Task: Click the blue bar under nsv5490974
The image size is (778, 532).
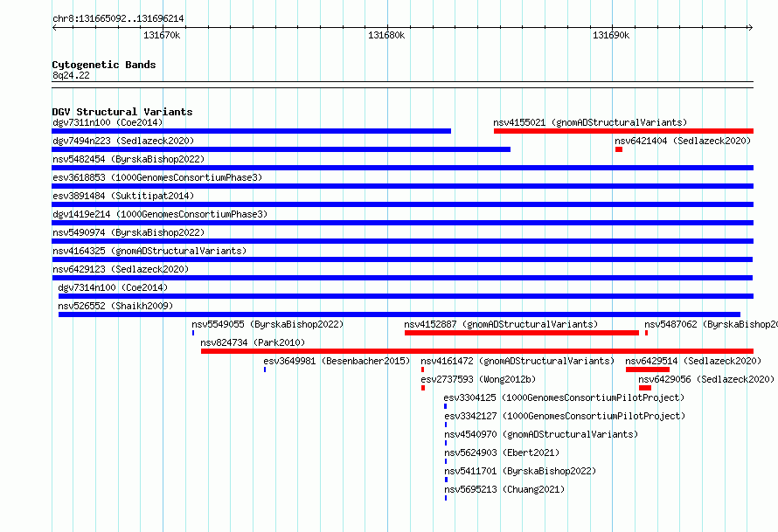Action: tap(402, 241)
